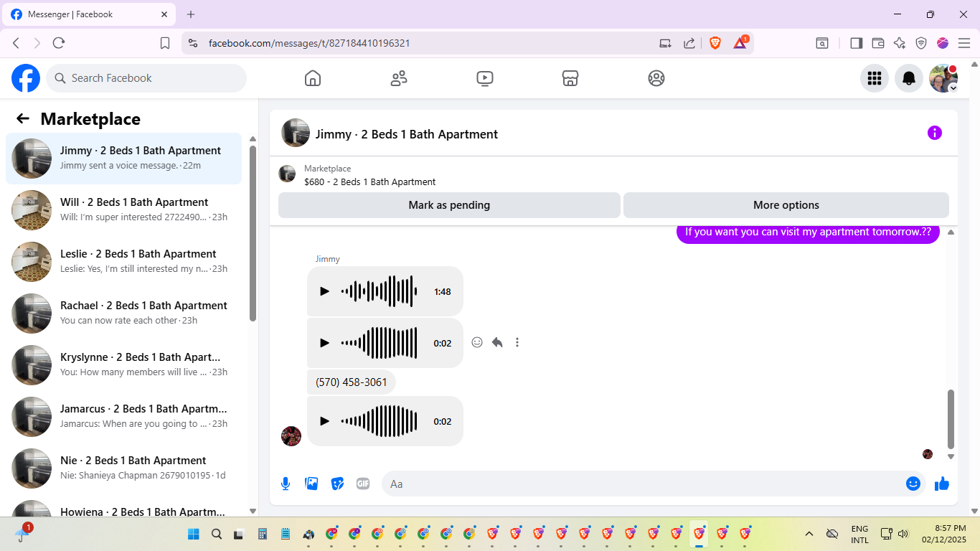Open the Rachael conversation
This screenshot has width=980, height=551.
coord(123,313)
